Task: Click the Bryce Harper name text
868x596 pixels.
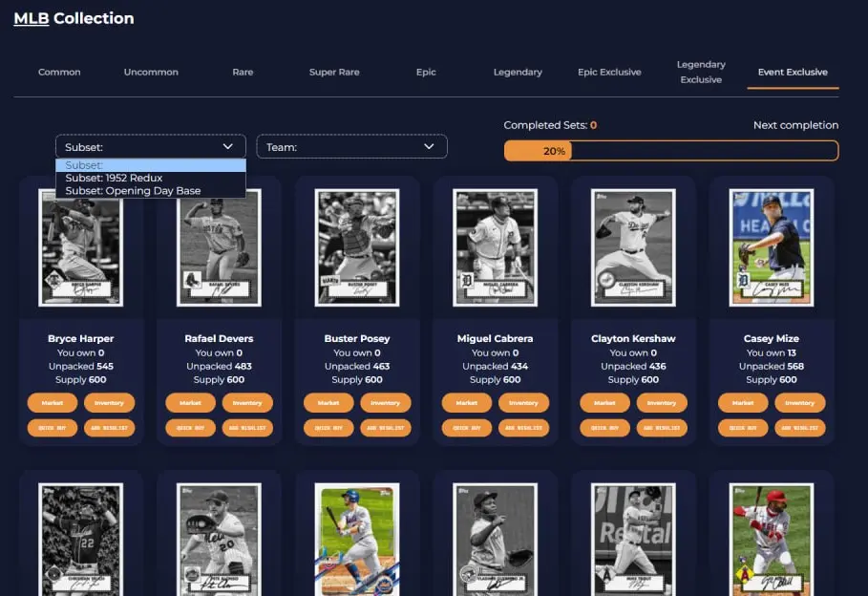Action: 81,338
